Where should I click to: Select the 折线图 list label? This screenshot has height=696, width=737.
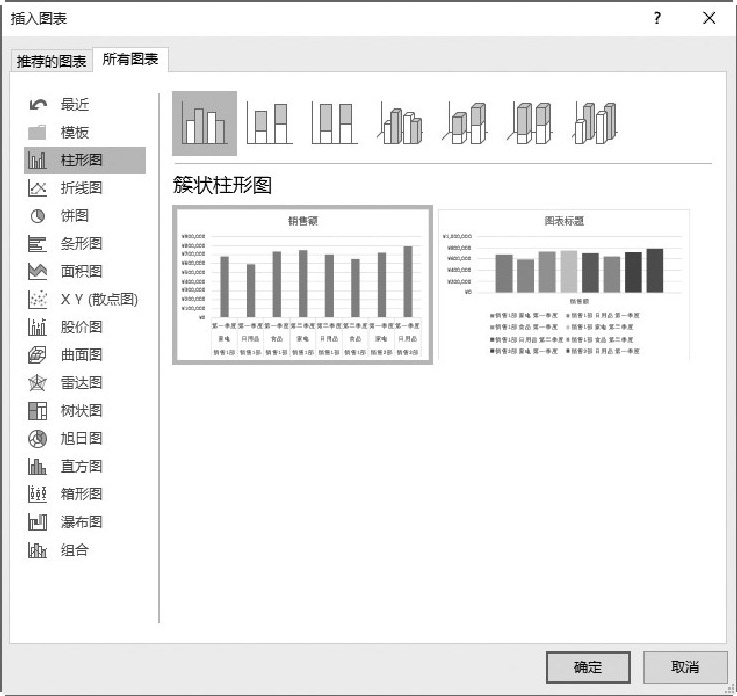[81, 188]
